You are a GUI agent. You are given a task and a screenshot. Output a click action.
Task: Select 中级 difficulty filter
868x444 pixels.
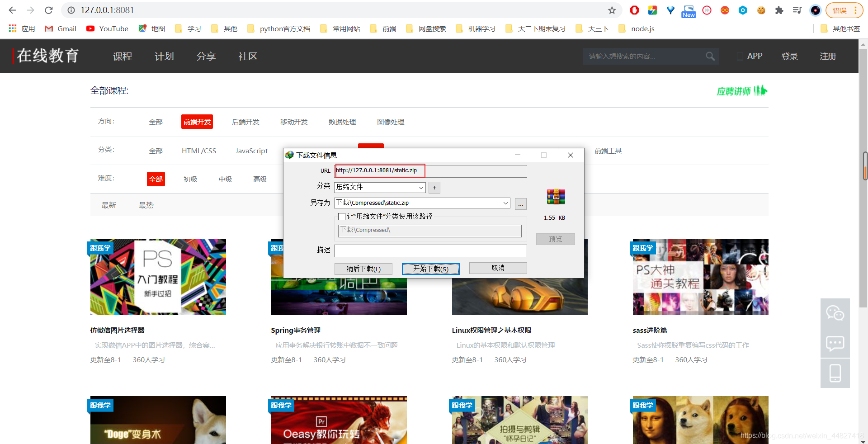click(x=225, y=179)
